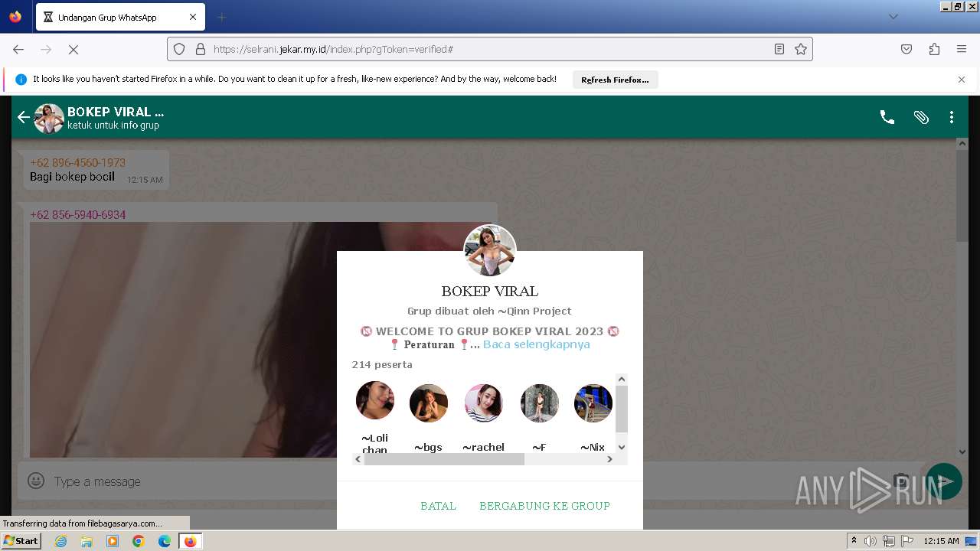Click the ~Loli chan participant avatar
The image size is (980, 551).
(375, 400)
